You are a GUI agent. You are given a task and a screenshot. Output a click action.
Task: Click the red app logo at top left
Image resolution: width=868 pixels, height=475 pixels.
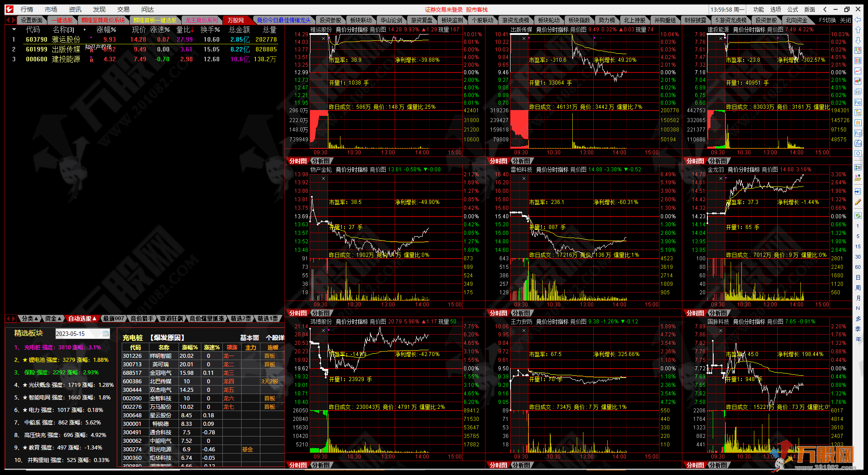click(9, 9)
